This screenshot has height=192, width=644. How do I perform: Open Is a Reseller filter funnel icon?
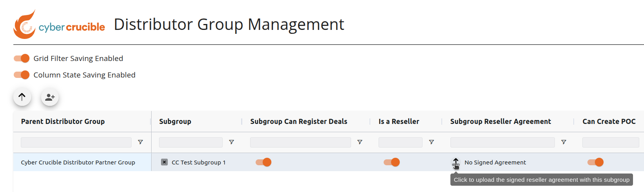tap(431, 142)
